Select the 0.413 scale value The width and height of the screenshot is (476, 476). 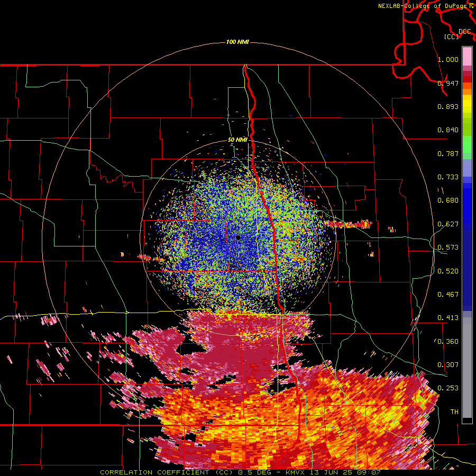448,318
